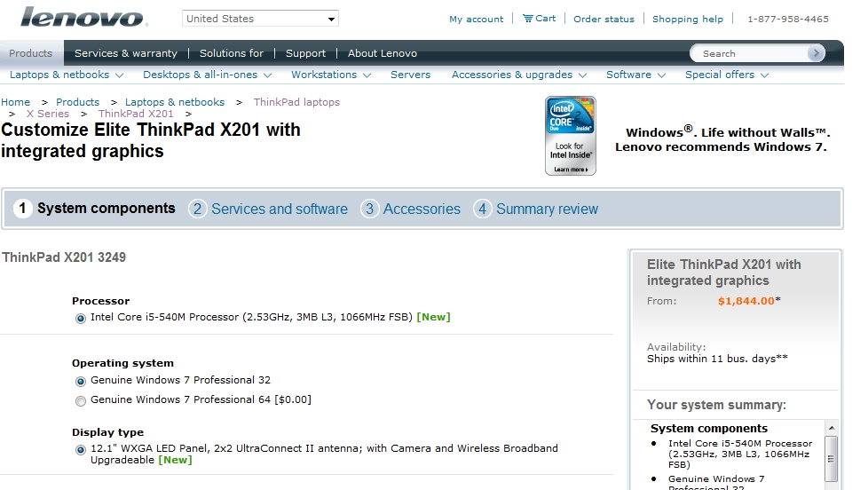Screen dimensions: 868x490
Task: Go to Servers section
Action: click(x=410, y=75)
